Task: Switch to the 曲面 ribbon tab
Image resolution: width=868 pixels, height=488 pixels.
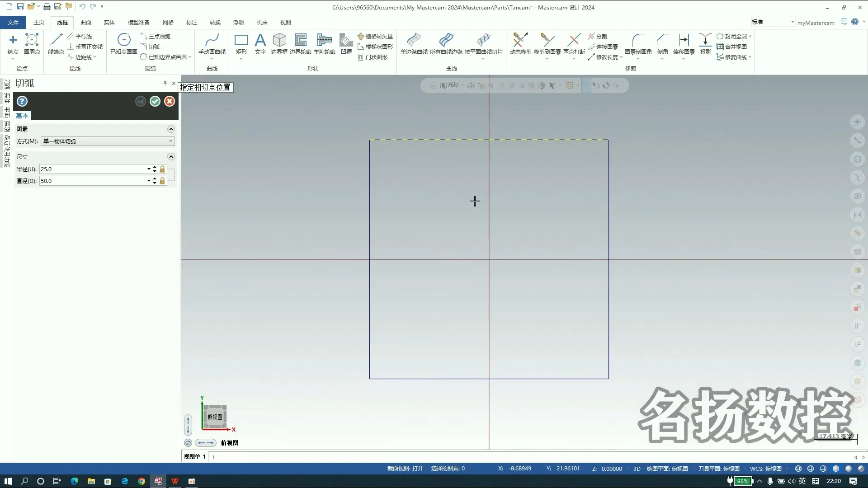Action: [86, 22]
